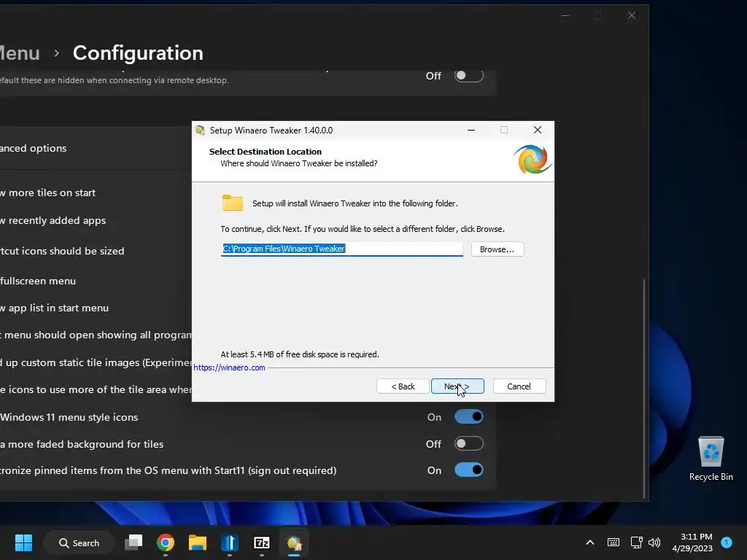Close the Setup Winaero Tweaker dialog
747x560 pixels.
[538, 130]
